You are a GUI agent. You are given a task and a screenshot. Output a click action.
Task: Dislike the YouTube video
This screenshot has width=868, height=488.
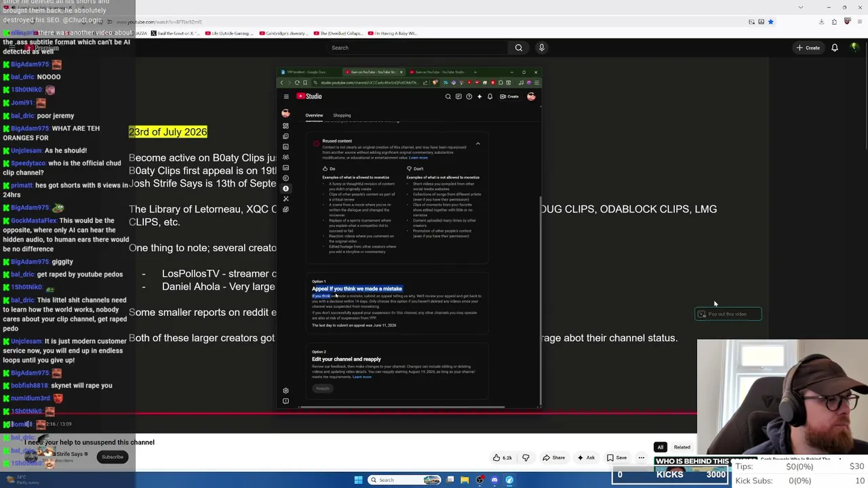pos(526,457)
